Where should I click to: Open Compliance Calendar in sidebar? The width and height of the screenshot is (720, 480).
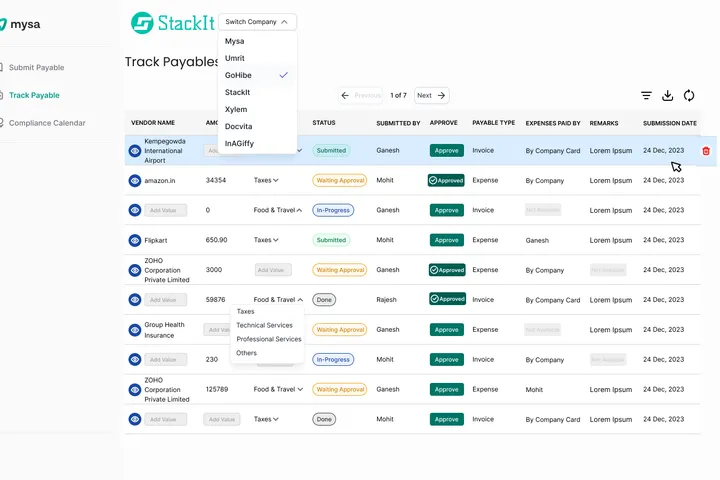(x=47, y=123)
